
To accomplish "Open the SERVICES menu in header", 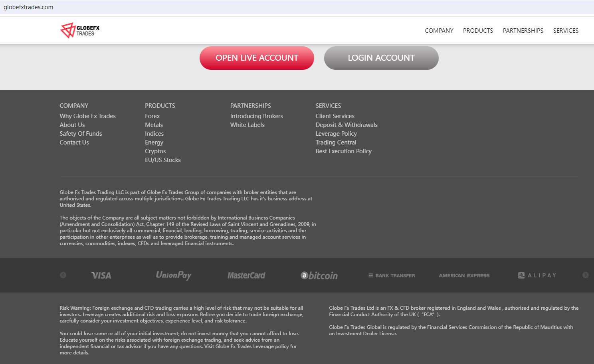I will coord(566,31).
